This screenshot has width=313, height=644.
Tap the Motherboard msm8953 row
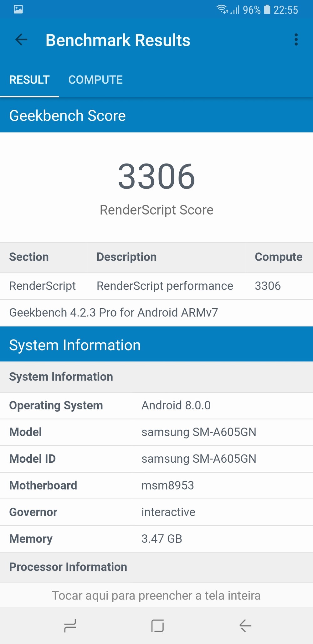156,486
